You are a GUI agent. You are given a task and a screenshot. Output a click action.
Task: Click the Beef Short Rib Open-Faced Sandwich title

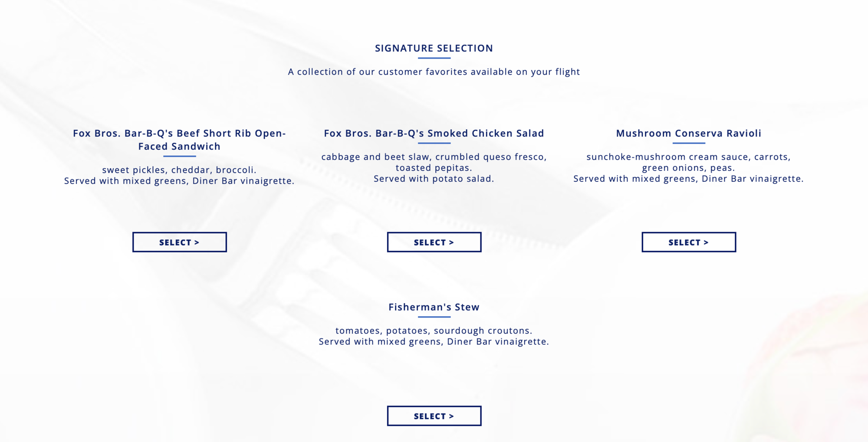tap(179, 140)
